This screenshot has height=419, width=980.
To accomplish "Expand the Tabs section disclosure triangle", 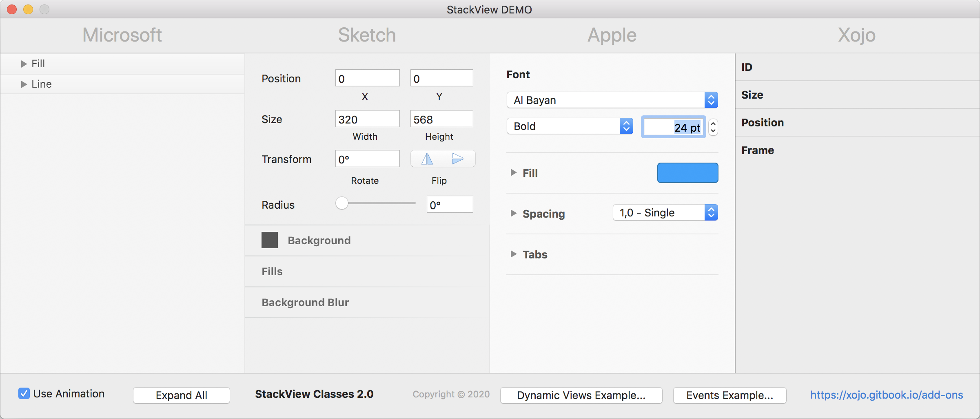I will 514,254.
